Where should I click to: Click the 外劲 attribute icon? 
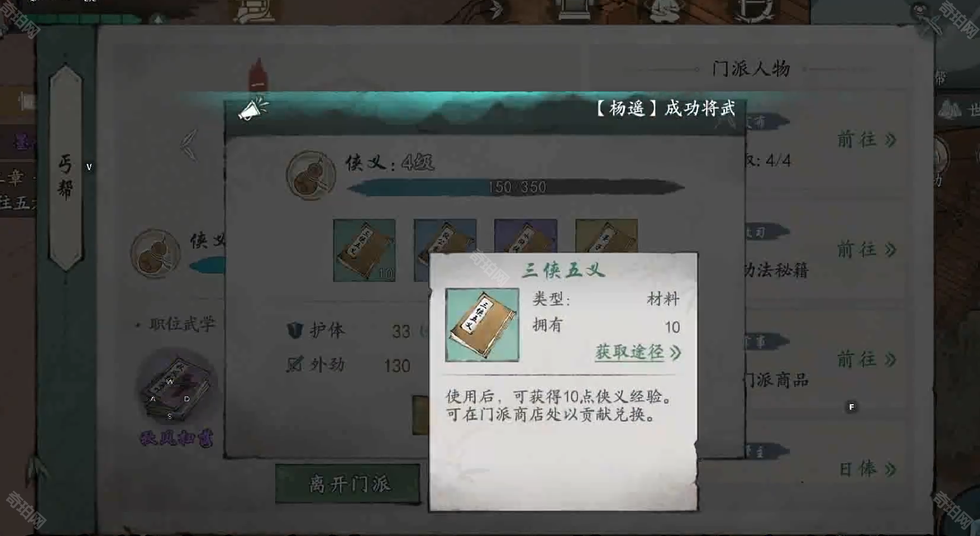click(x=295, y=364)
